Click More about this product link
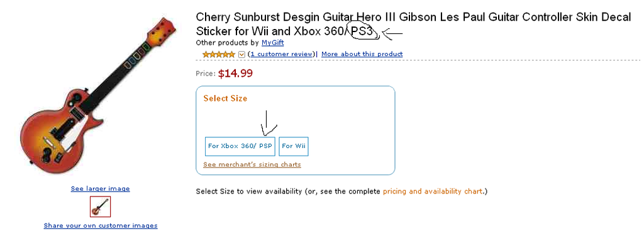 [x=362, y=54]
